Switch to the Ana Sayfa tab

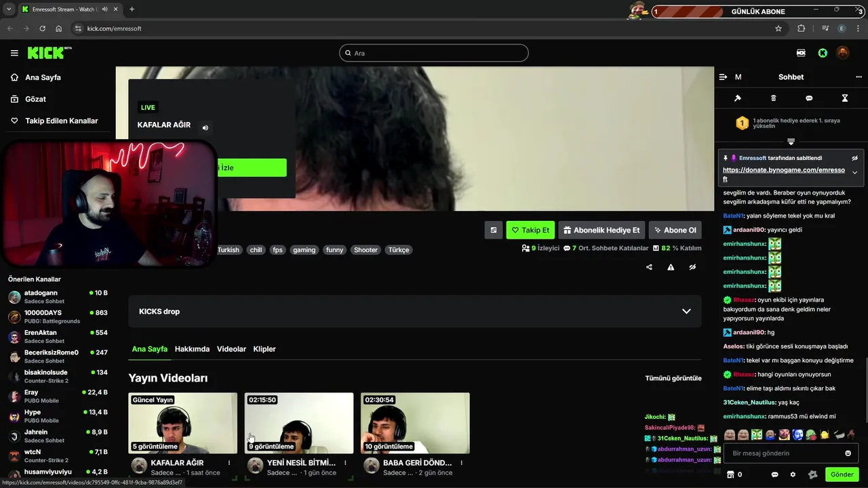pos(150,349)
